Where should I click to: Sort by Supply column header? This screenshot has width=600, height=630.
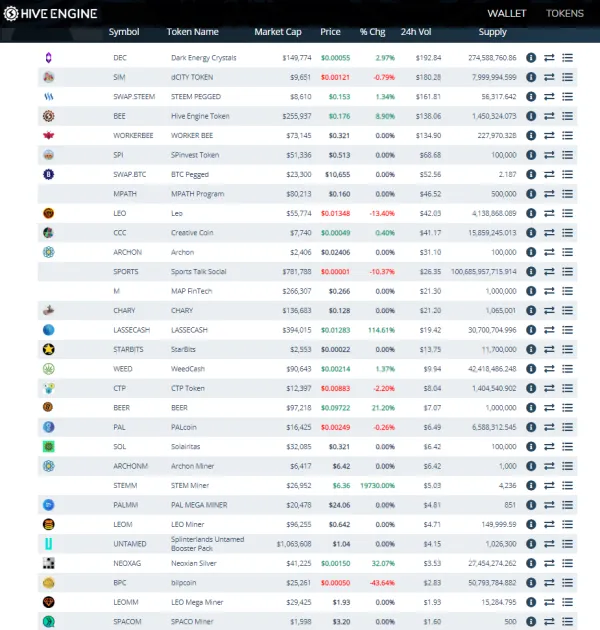coord(492,32)
